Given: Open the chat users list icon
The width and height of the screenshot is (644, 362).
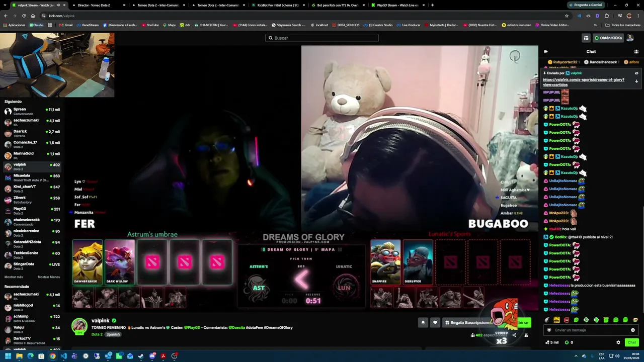Looking at the screenshot, I should pos(636,51).
